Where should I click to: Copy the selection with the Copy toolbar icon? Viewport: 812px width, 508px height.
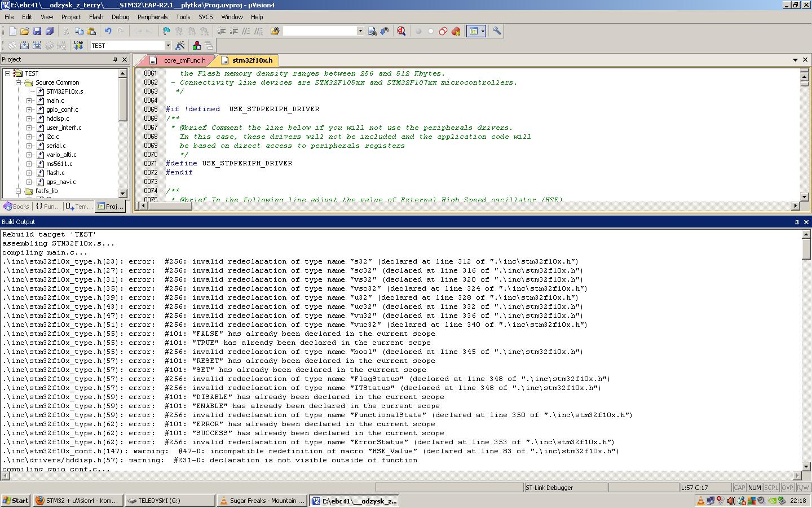79,31
